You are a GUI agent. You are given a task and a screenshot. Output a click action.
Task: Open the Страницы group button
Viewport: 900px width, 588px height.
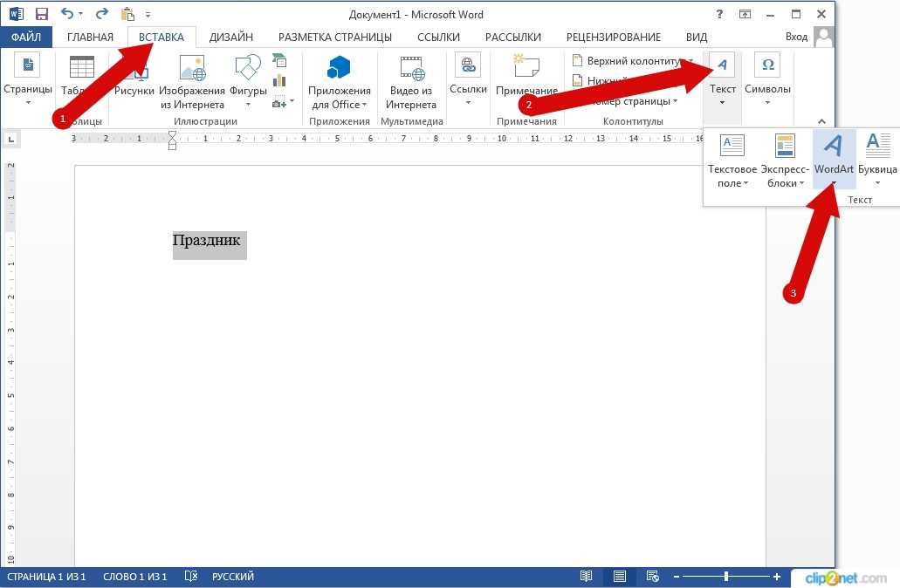(28, 79)
